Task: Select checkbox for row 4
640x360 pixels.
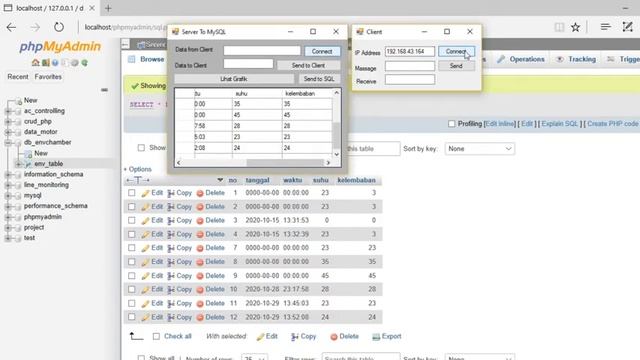Action: (131, 234)
